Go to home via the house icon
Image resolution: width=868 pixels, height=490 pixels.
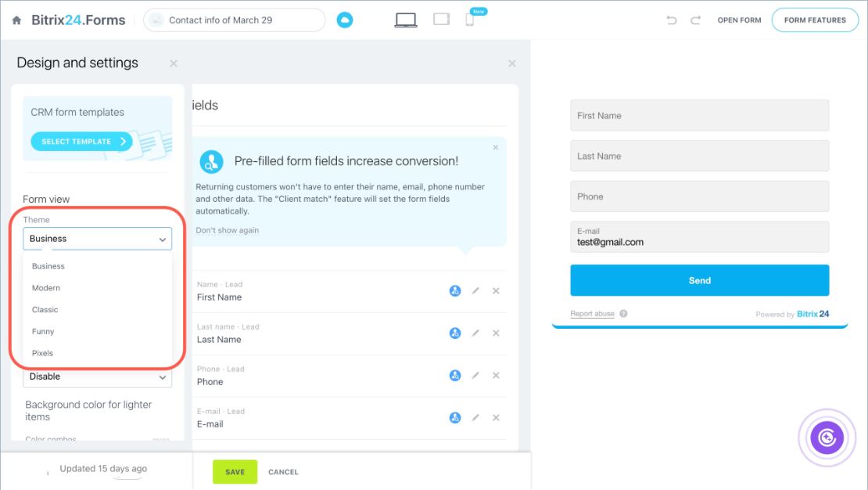(x=16, y=20)
